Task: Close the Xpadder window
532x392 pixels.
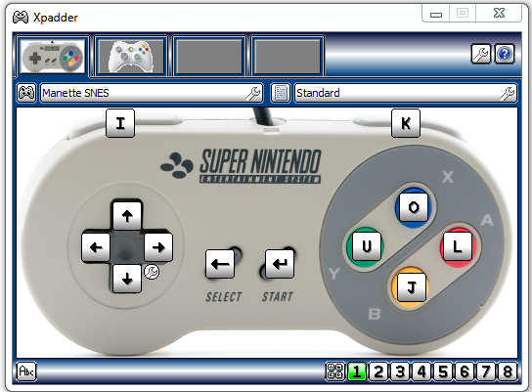Action: (499, 14)
